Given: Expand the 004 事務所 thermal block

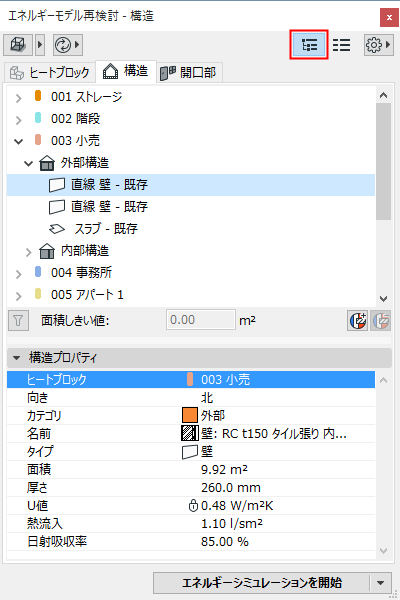Looking at the screenshot, I should pos(18,274).
